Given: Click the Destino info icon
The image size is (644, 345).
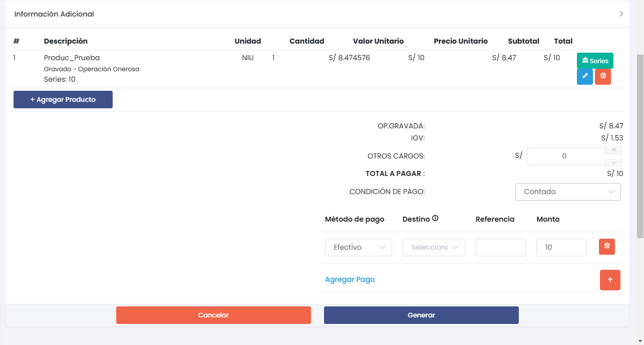Looking at the screenshot, I should click(435, 219).
